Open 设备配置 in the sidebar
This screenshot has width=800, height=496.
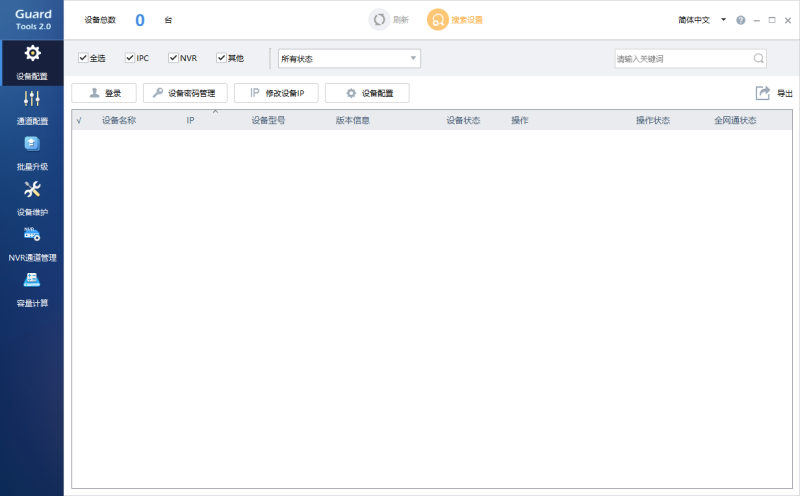32,61
